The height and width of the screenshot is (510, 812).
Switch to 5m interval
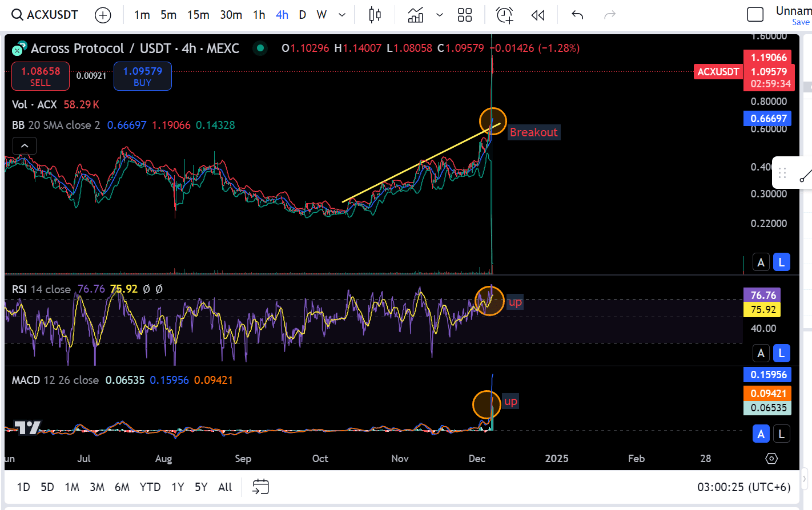pos(168,15)
